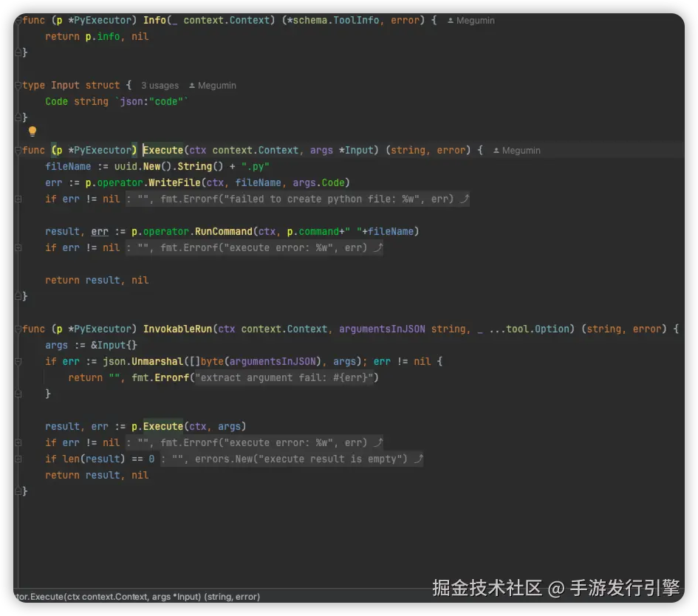Click the `json:"code"` struct tag

coord(152,102)
